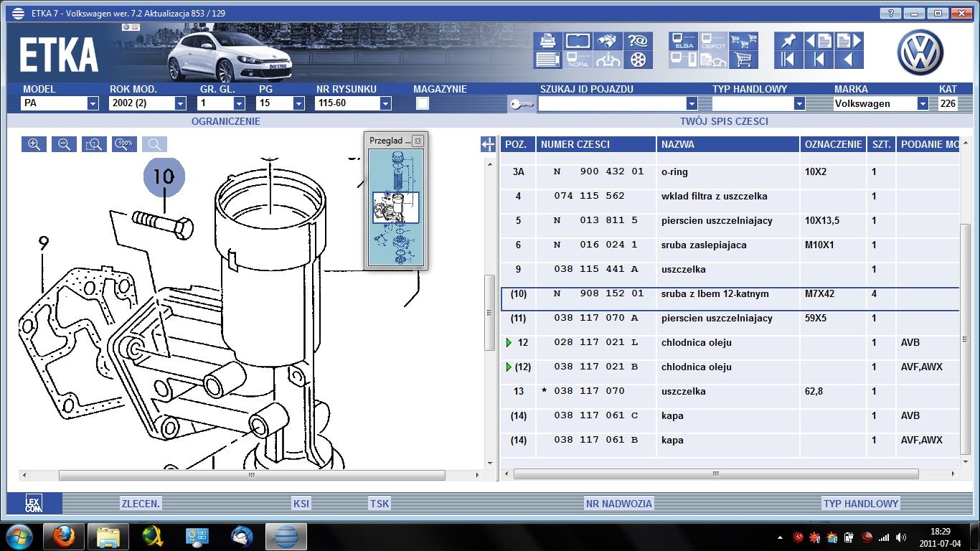
Task: Select the zoom-to-area tool
Action: click(94, 144)
